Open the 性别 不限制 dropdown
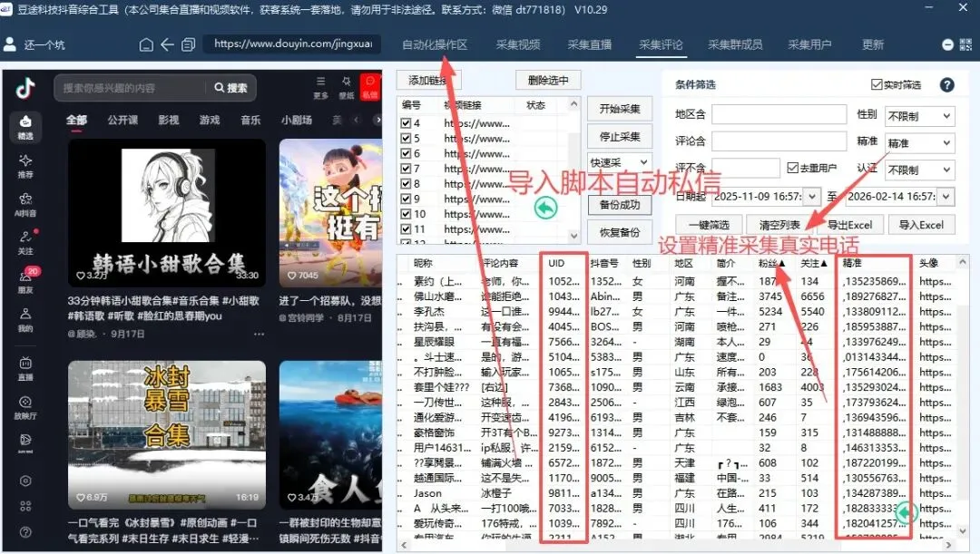The width and height of the screenshot is (980, 554). click(x=918, y=114)
